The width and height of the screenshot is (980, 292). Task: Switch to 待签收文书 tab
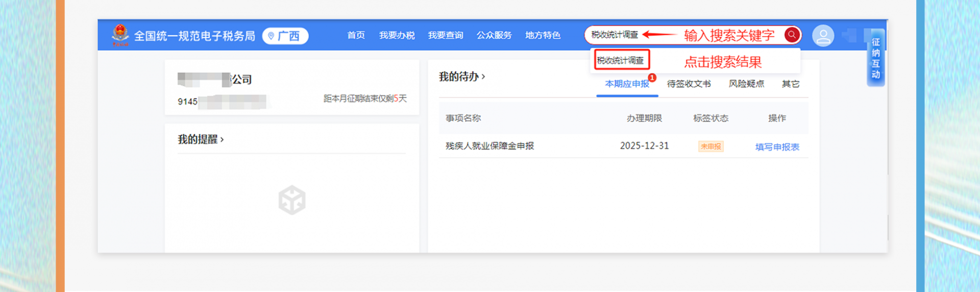click(x=689, y=84)
